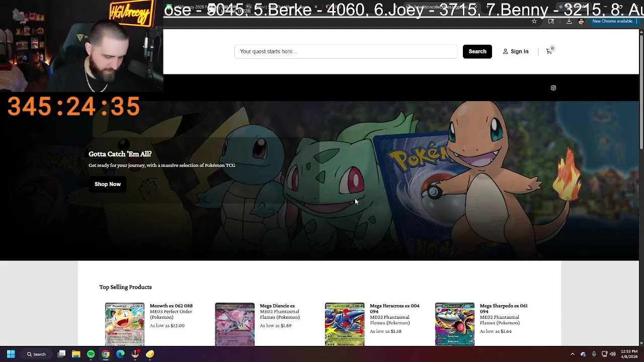The image size is (644, 362).
Task: Open the Chrome profile avatar
Action: pos(581,21)
